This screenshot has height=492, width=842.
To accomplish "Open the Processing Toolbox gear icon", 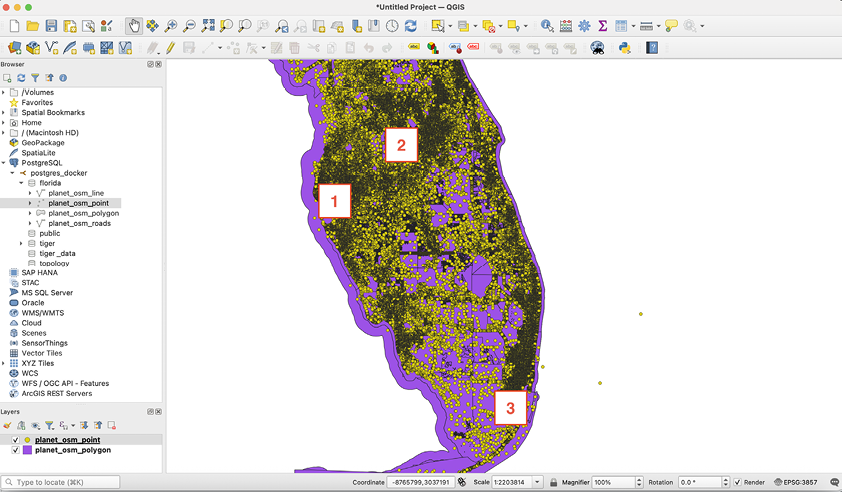I will [x=584, y=26].
